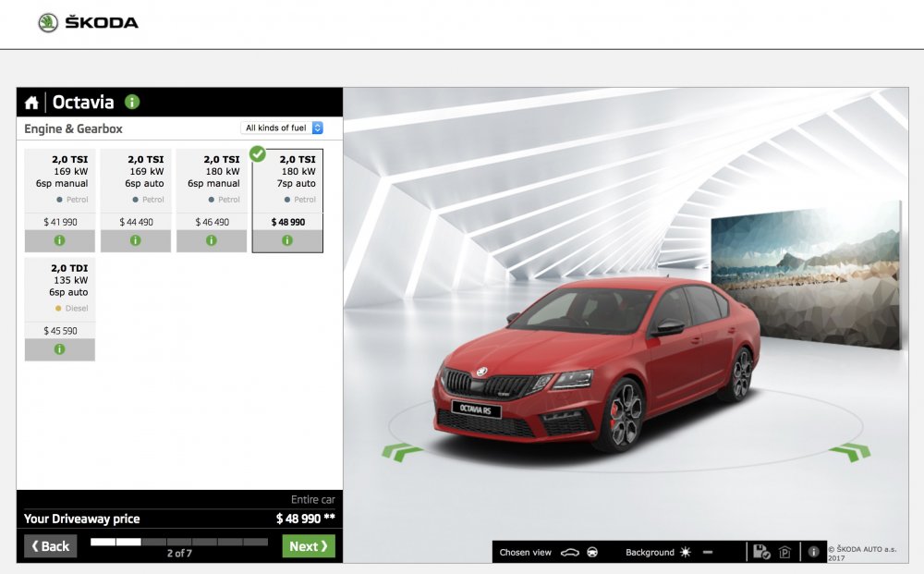Image resolution: width=924 pixels, height=574 pixels.
Task: Click the Background label
Action: (650, 553)
